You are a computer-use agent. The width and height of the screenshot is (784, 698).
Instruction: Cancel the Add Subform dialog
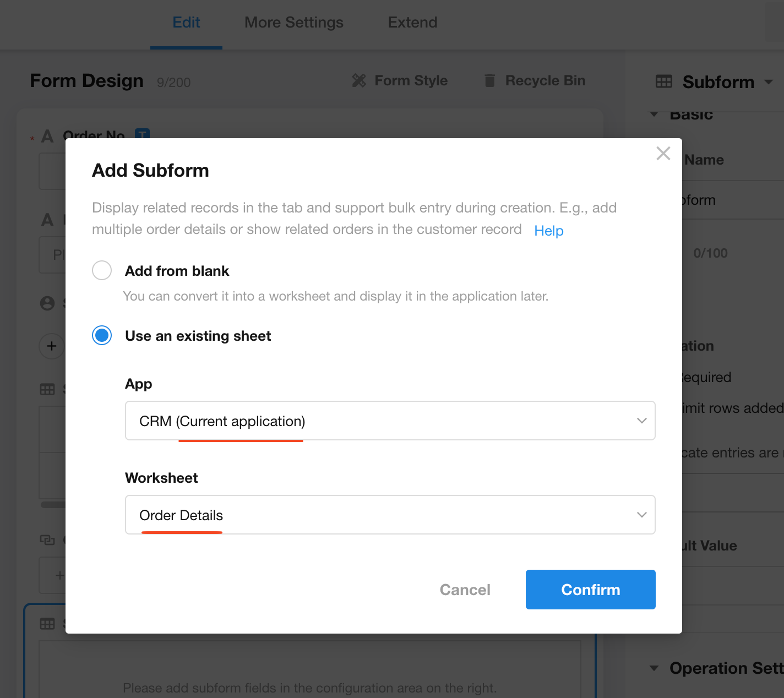coord(465,590)
